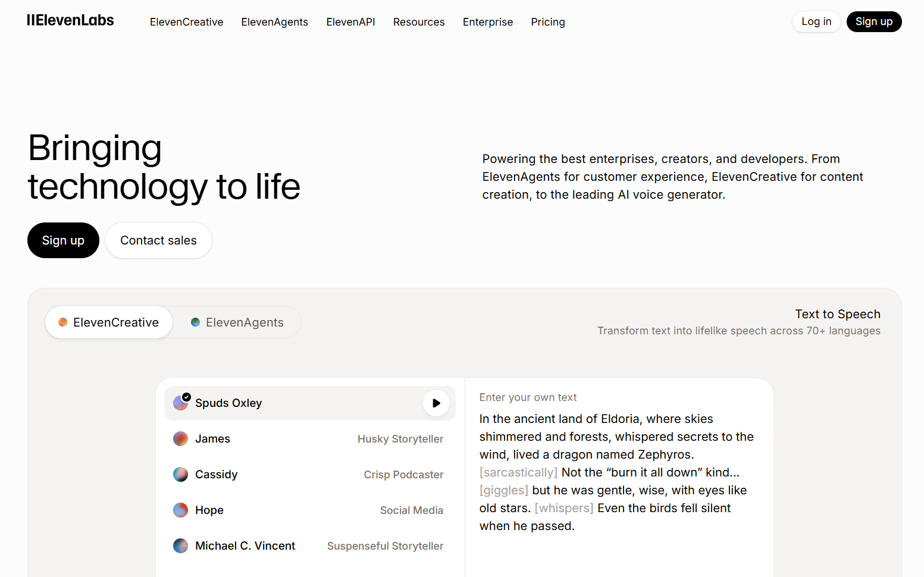Click the green dot on ElevenAgents tab
The height and width of the screenshot is (577, 924).
(x=195, y=322)
